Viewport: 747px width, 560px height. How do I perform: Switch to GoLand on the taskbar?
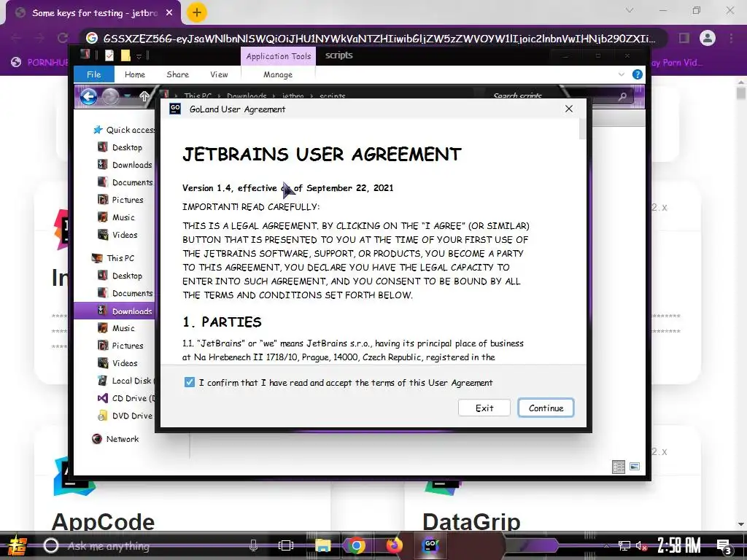click(430, 545)
